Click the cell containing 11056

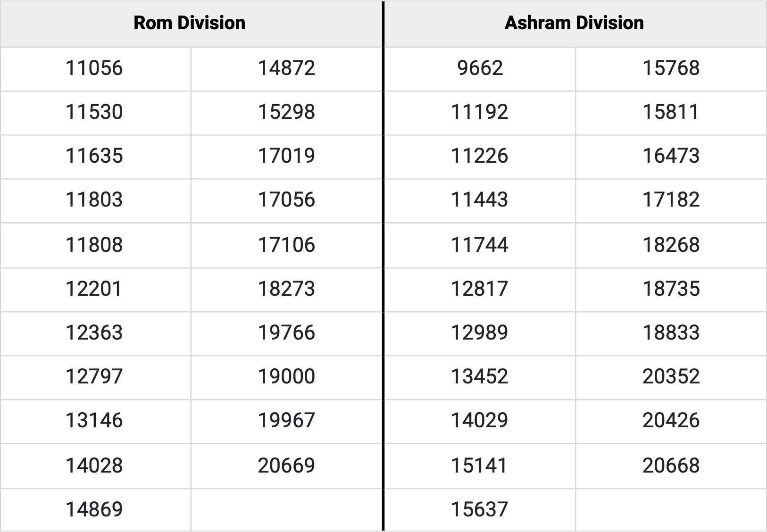point(95,69)
